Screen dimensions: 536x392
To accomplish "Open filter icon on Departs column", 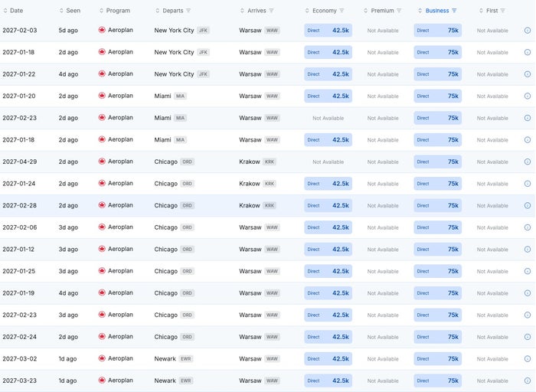I will pyautogui.click(x=188, y=11).
